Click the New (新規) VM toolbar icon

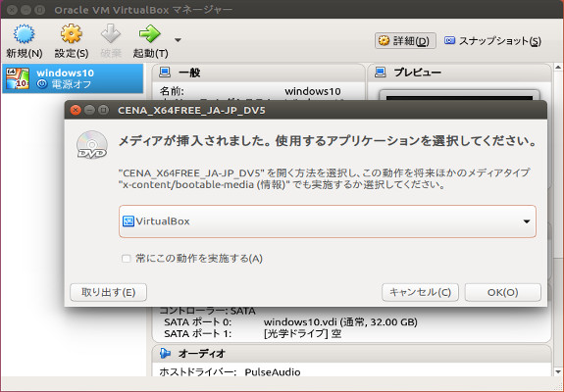click(25, 34)
